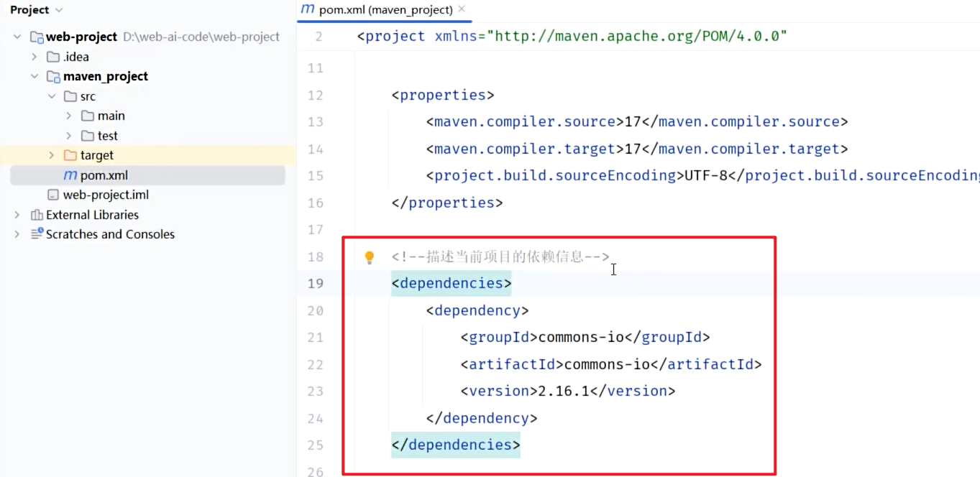Click the opening <properties> tag
Viewport: 980px width, 477px height.
point(443,95)
